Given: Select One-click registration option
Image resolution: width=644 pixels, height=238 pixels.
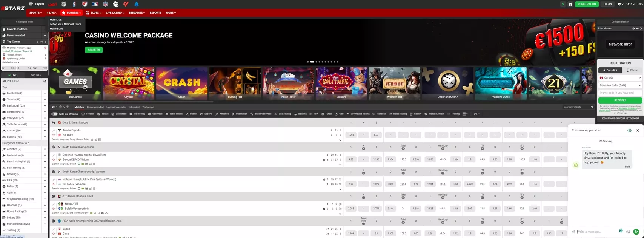Looking at the screenshot, I should [609, 70].
